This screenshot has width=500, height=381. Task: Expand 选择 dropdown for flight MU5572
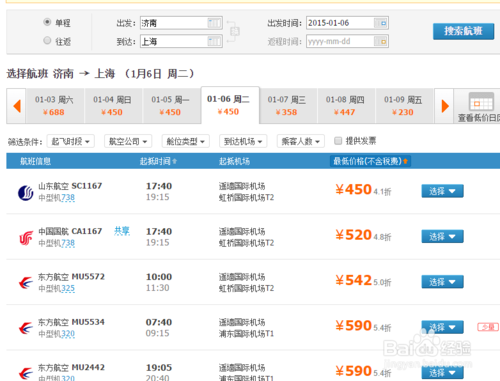pyautogui.click(x=442, y=282)
